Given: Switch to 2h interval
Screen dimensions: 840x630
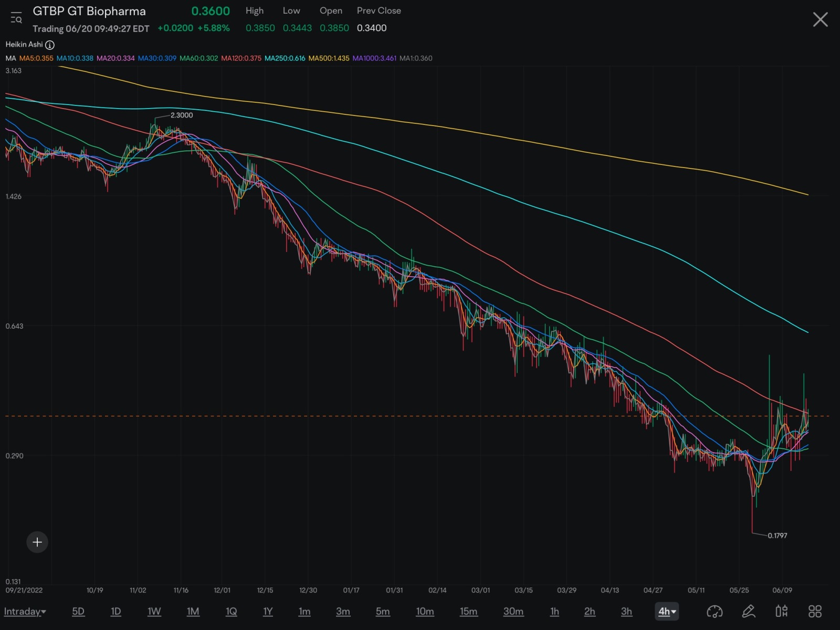Looking at the screenshot, I should click(x=590, y=612).
